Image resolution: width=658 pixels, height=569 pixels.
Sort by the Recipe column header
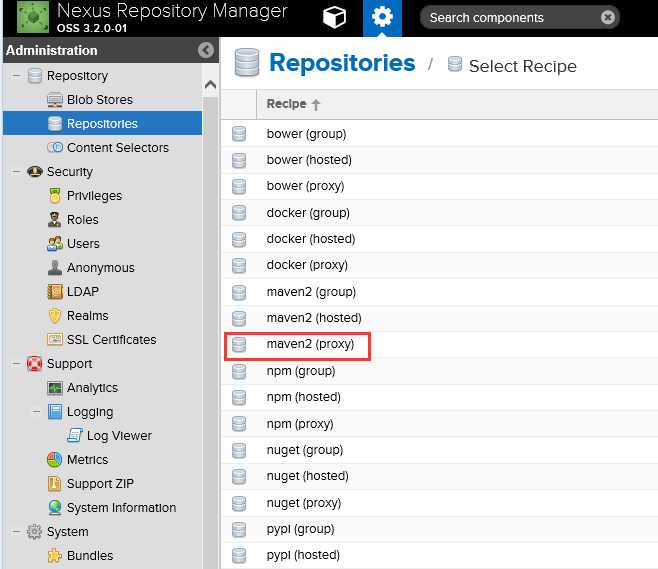coord(293,104)
